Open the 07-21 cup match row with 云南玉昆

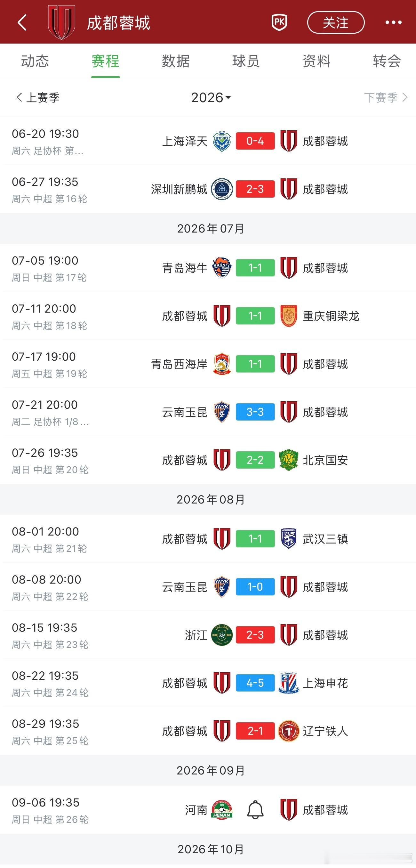click(x=208, y=412)
